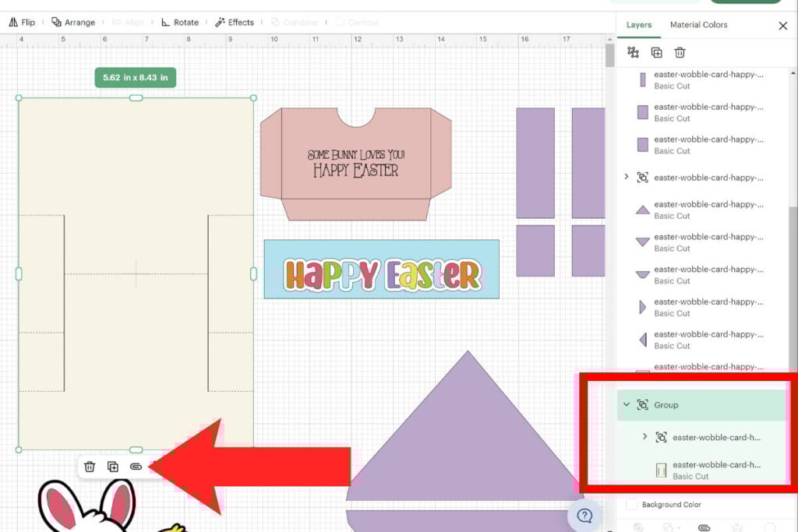This screenshot has width=798, height=532.
Task: Switch to Material Colors tab
Action: 698,25
